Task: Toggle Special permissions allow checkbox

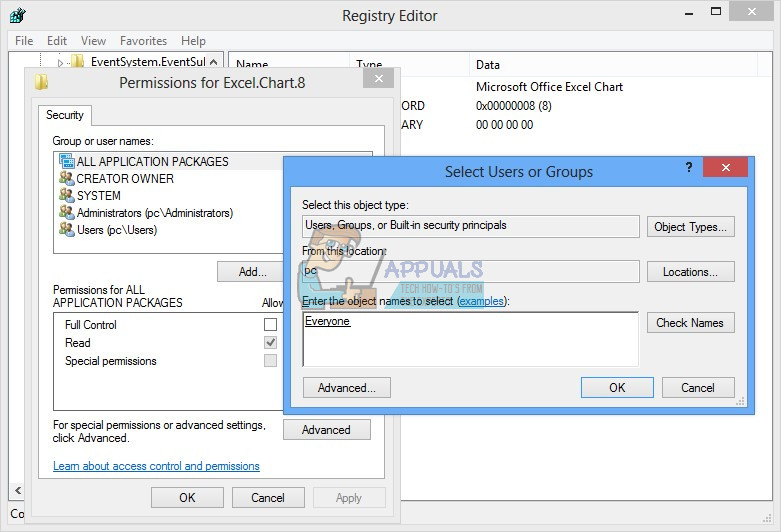Action: tap(270, 361)
